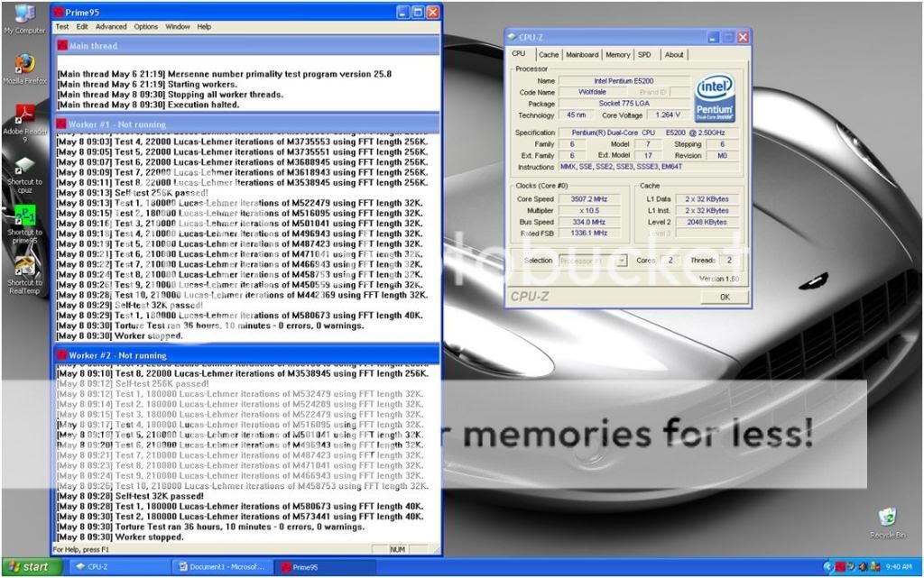Click the CPU-Z title bar icon
Viewport: 924px width, 578px height.
(x=512, y=37)
